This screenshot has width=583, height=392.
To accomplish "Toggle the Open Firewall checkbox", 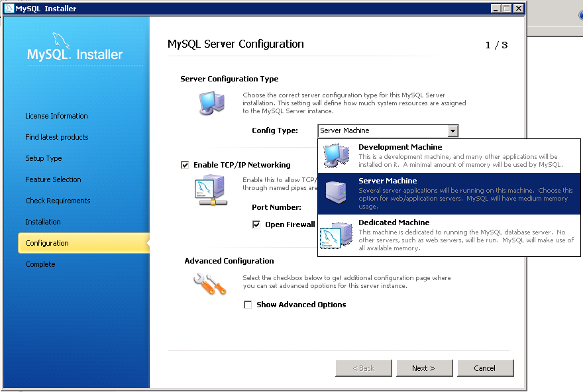I will tap(256, 224).
